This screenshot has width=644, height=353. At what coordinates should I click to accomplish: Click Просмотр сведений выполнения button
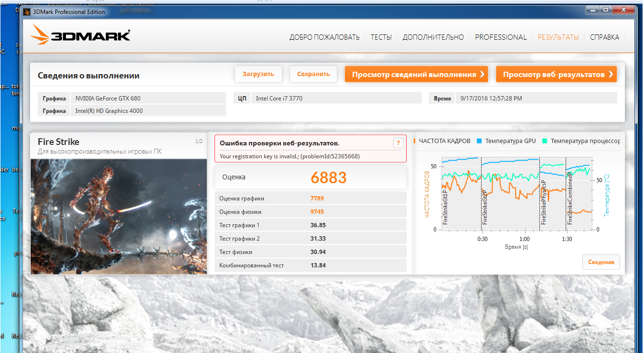pos(416,74)
